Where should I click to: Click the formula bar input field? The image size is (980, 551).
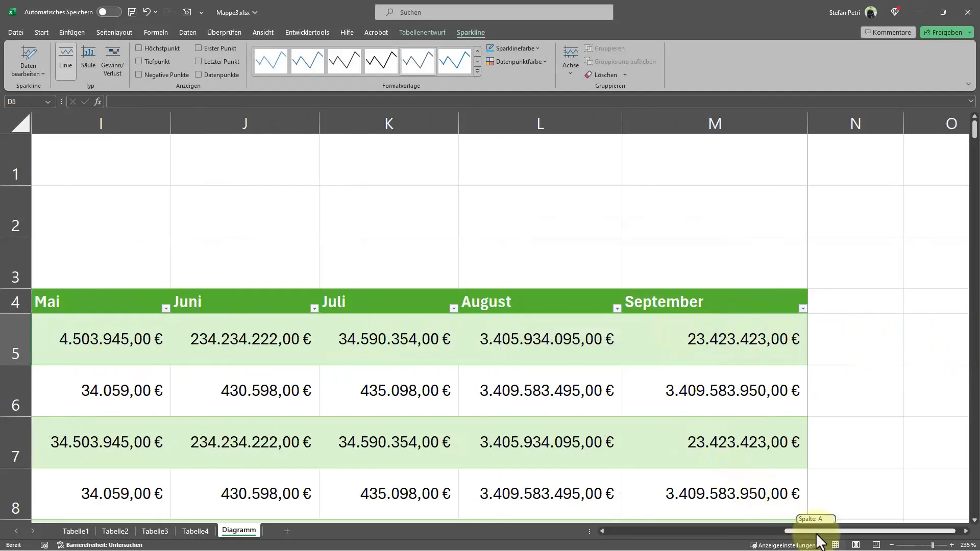point(536,102)
